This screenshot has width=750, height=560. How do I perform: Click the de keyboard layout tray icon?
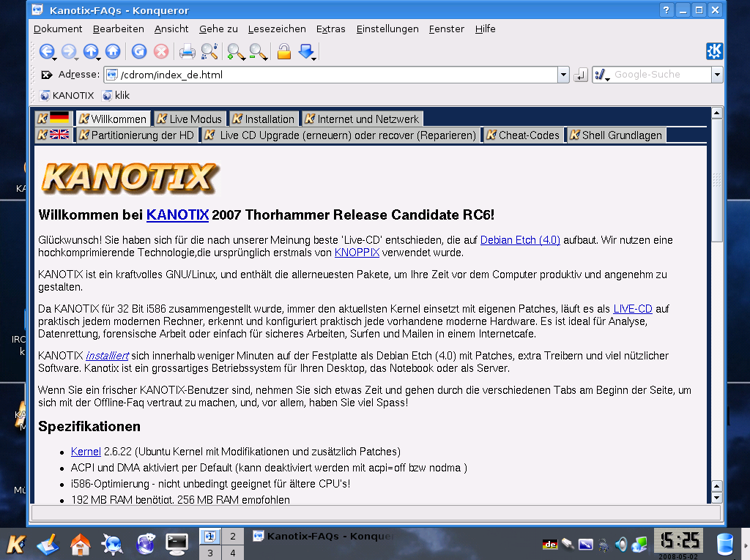pos(550,544)
